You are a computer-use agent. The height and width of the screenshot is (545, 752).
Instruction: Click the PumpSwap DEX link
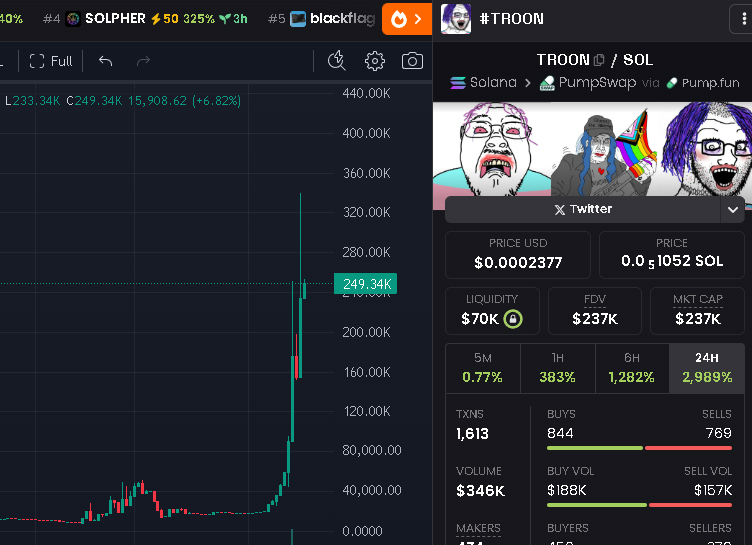588,83
